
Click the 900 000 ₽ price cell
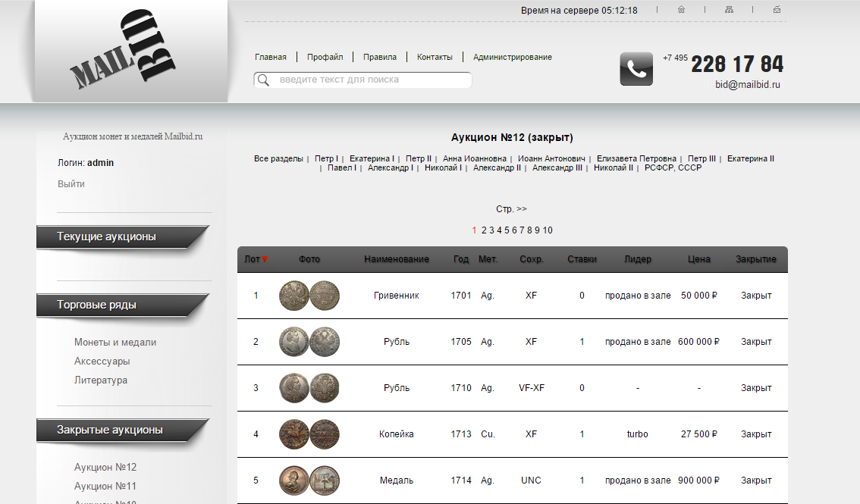[x=698, y=481]
